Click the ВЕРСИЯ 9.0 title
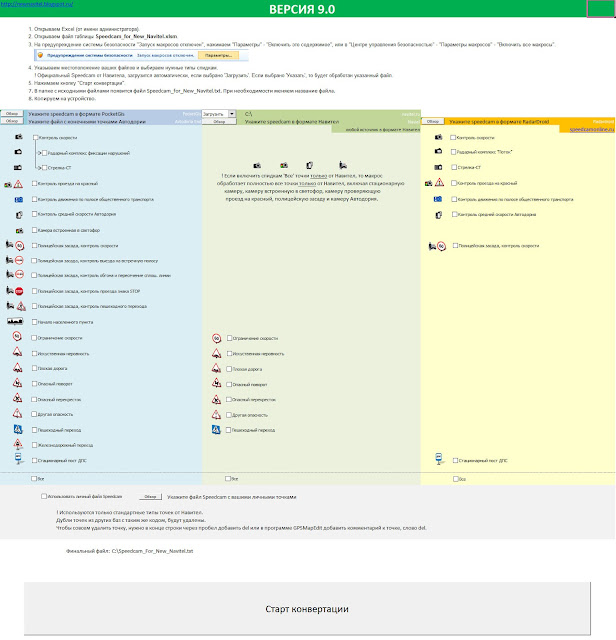The height and width of the screenshot is (640, 616). 302,9
